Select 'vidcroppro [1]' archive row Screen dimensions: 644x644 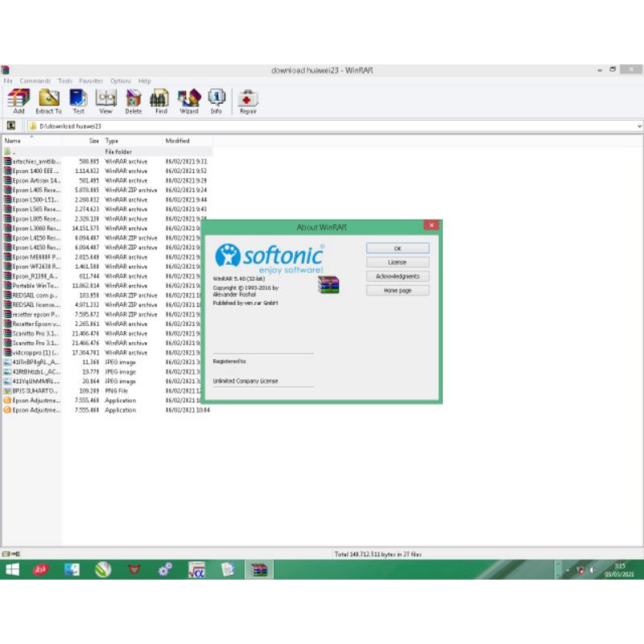pos(102,353)
